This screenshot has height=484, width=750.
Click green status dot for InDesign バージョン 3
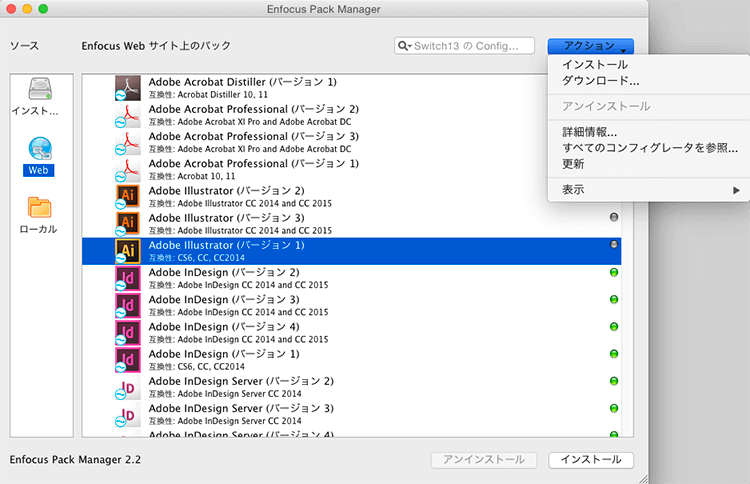pyautogui.click(x=614, y=299)
